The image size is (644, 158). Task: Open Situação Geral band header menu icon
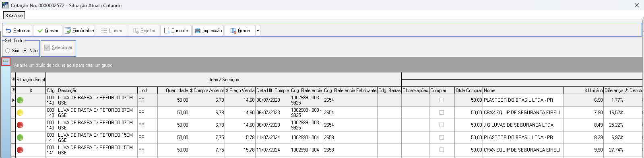point(13,80)
